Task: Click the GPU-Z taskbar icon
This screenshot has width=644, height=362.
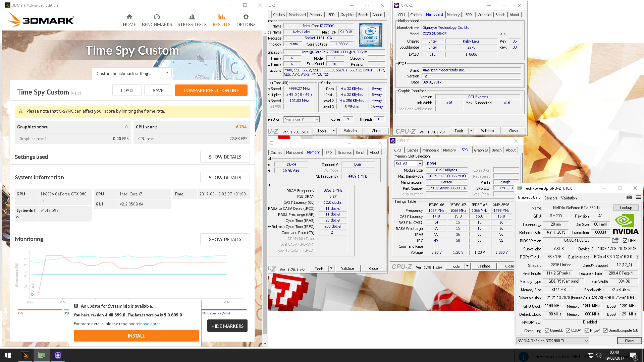Action: coord(42,355)
